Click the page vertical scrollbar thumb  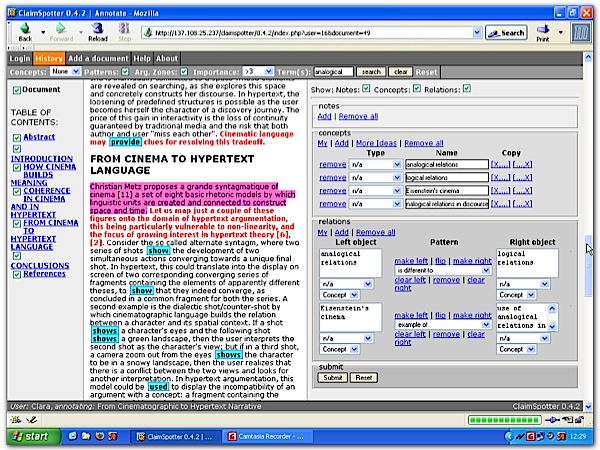point(588,265)
